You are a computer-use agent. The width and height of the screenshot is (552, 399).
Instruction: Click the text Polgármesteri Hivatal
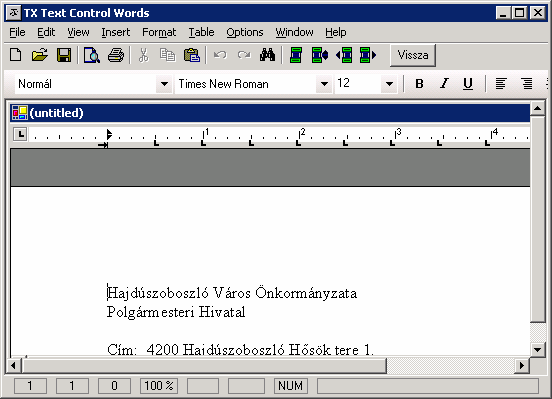point(176,312)
